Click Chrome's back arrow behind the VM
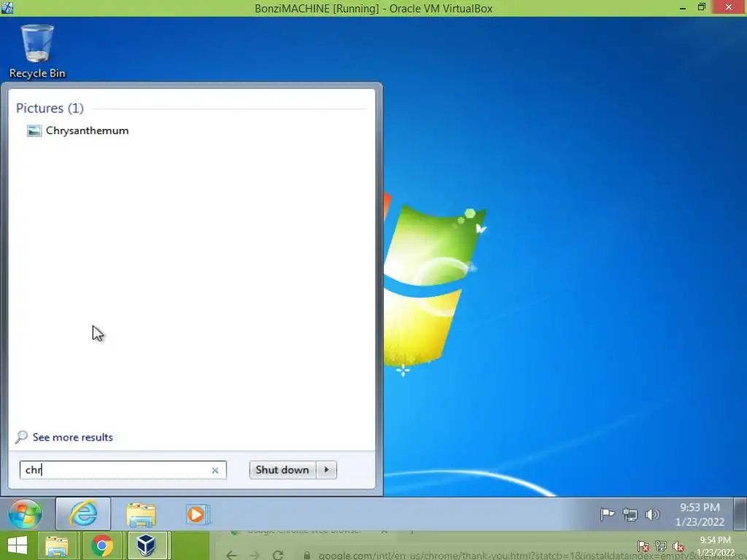747x560 pixels. coord(231,555)
